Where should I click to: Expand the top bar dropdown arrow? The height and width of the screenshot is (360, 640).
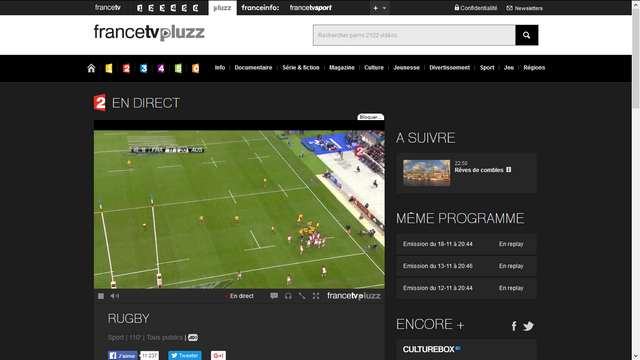[384, 8]
